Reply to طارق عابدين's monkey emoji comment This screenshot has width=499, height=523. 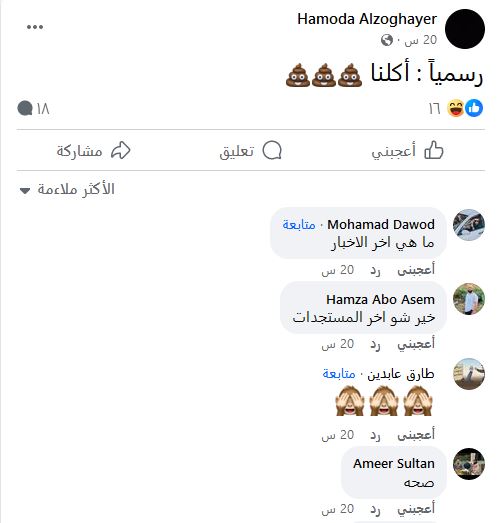point(375,435)
